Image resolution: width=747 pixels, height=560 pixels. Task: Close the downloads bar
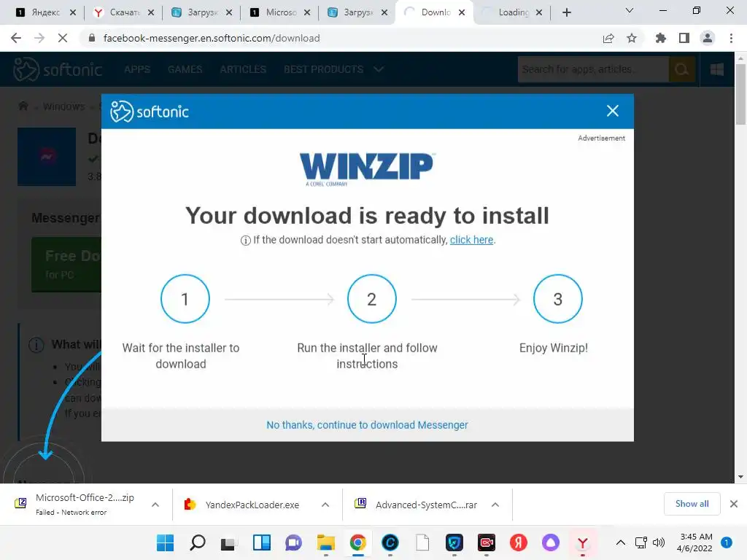[734, 504]
